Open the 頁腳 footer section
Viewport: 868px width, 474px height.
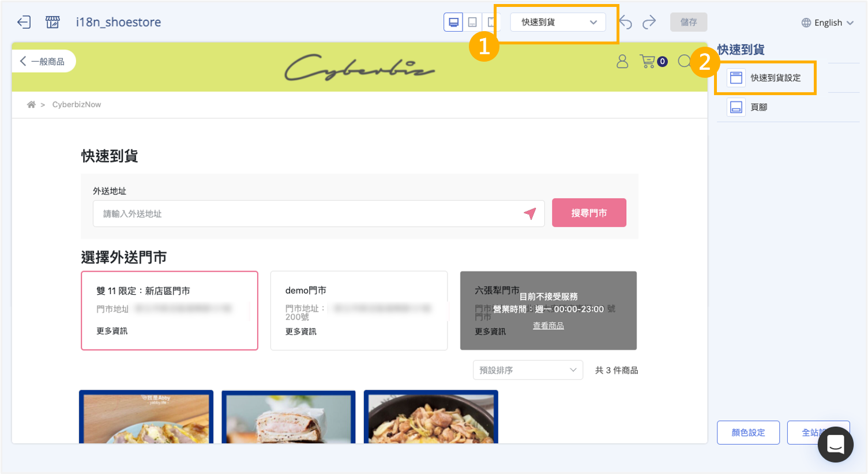click(x=788, y=107)
